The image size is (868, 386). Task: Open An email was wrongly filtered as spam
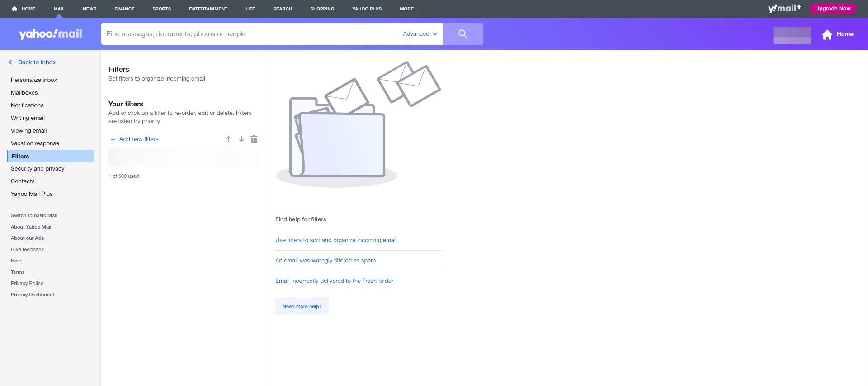tap(325, 261)
